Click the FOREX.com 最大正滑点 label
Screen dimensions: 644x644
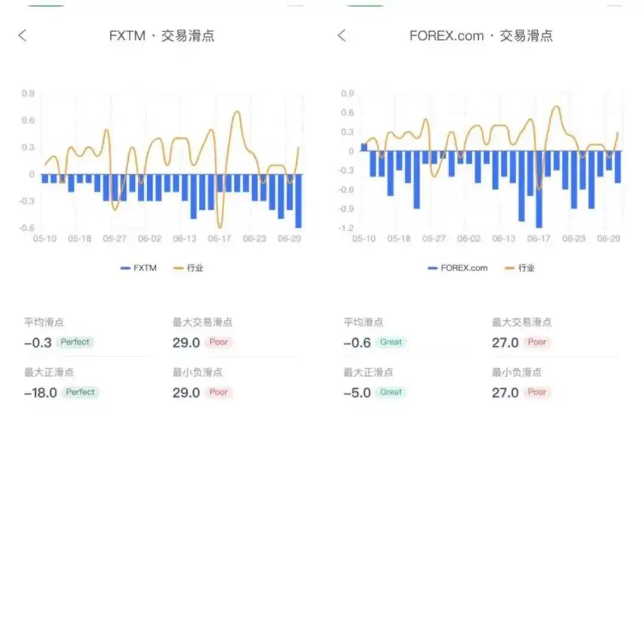coord(369,373)
